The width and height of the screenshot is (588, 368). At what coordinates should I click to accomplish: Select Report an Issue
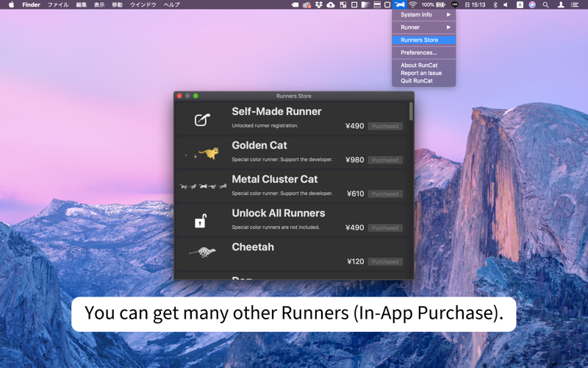coord(424,73)
